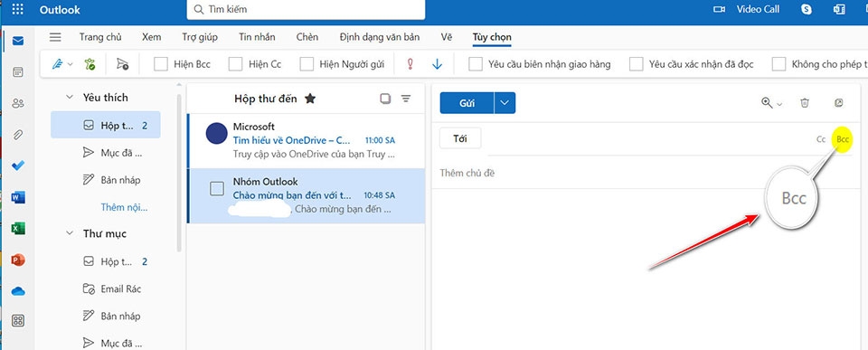Open the Trợ giúp tab
The height and width of the screenshot is (350, 868).
tap(200, 37)
